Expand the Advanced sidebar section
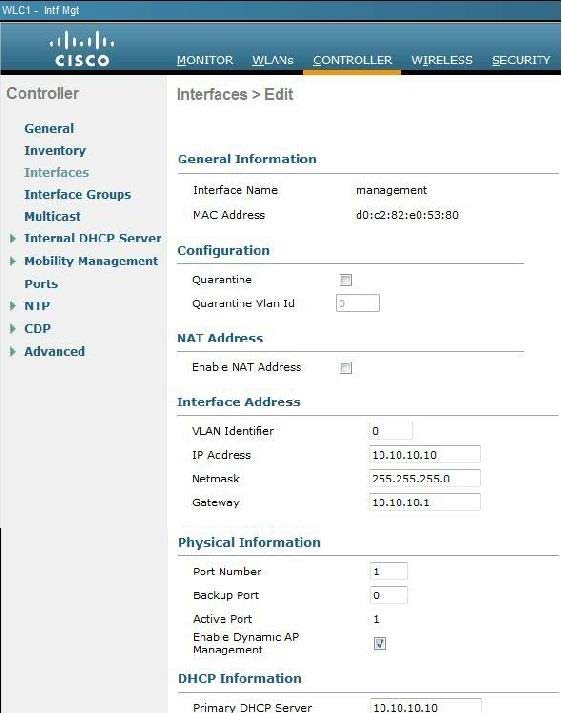Viewport: 562px width, 713px height. [x=13, y=351]
